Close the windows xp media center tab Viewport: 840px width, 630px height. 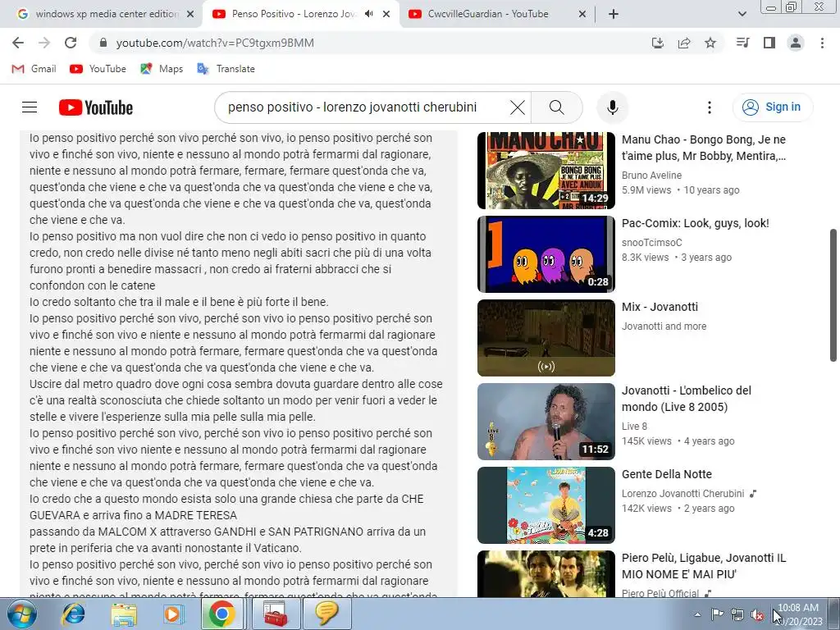click(190, 14)
